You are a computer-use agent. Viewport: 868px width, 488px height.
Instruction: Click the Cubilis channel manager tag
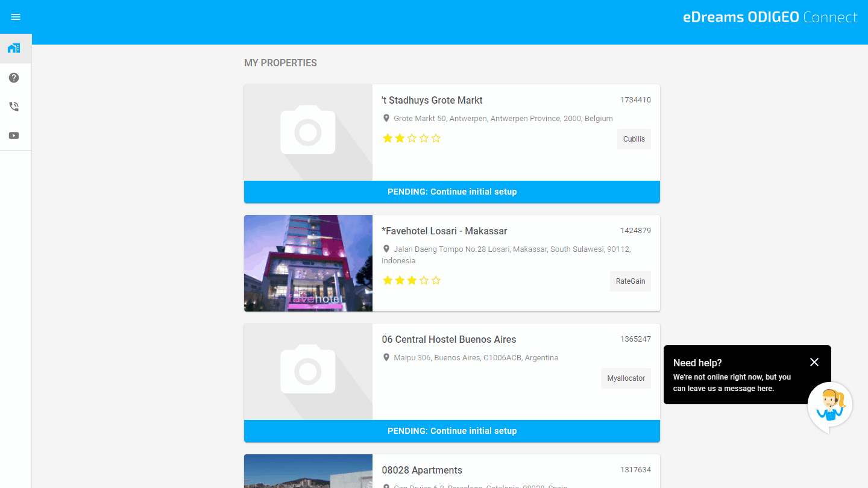click(634, 139)
